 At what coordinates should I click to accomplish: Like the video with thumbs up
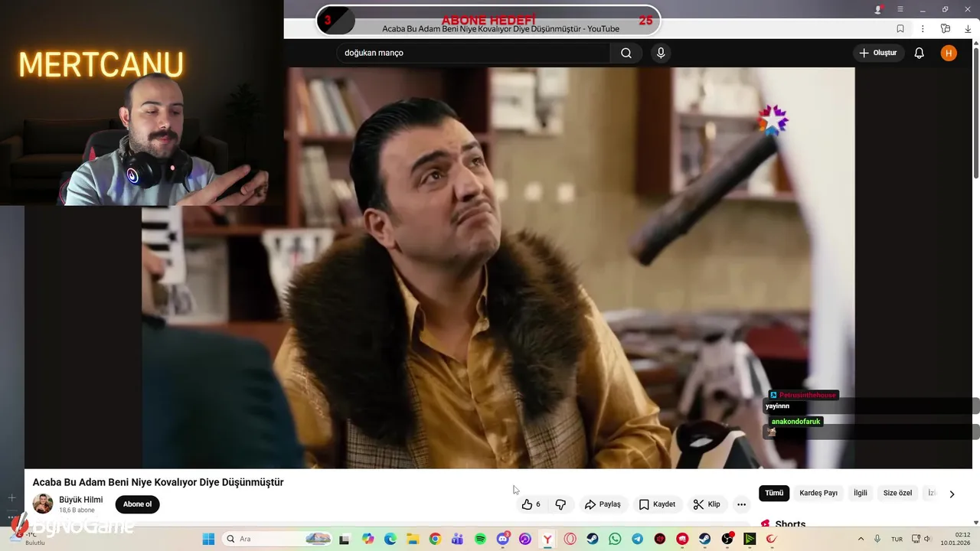[531, 504]
